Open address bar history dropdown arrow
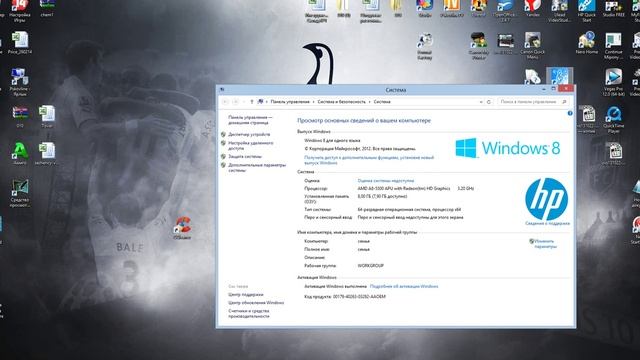Image resolution: width=640 pixels, height=360 pixels. coord(481,102)
